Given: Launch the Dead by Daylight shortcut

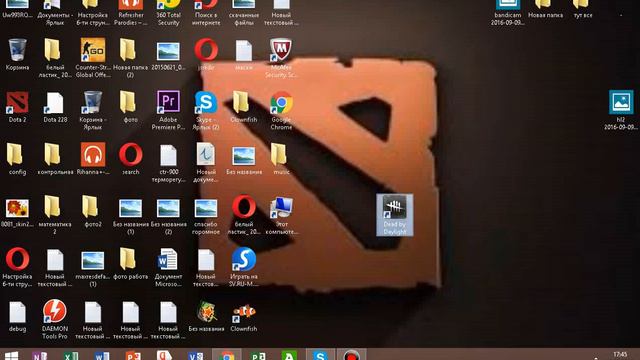Looking at the screenshot, I should point(394,215).
